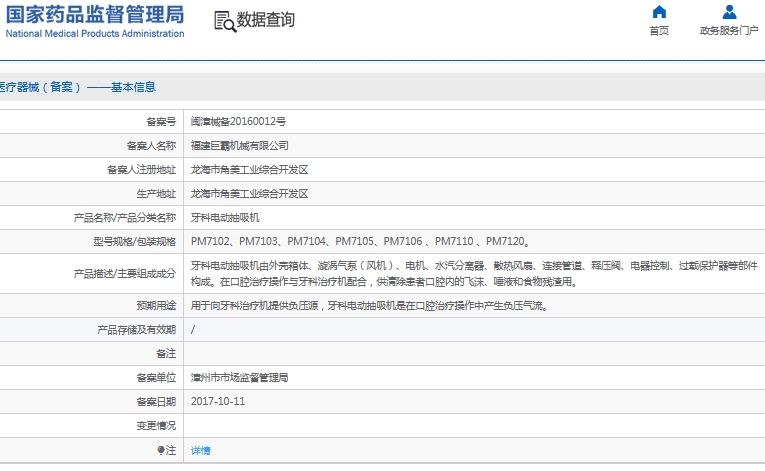Click the 备案人注册地址 row label

(x=141, y=170)
